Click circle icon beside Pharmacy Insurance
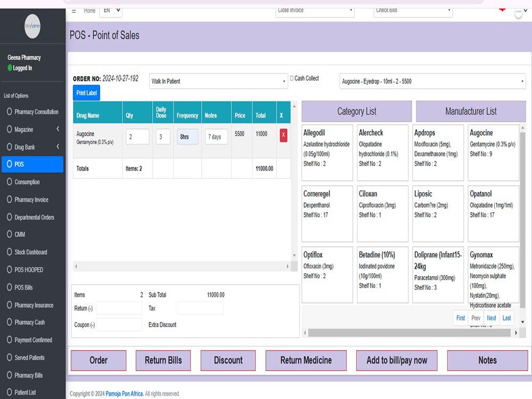Screen dimensions: 532x399 click(9, 305)
